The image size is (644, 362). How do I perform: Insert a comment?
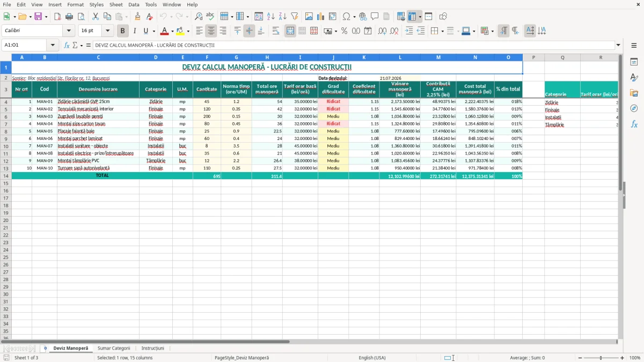(375, 17)
